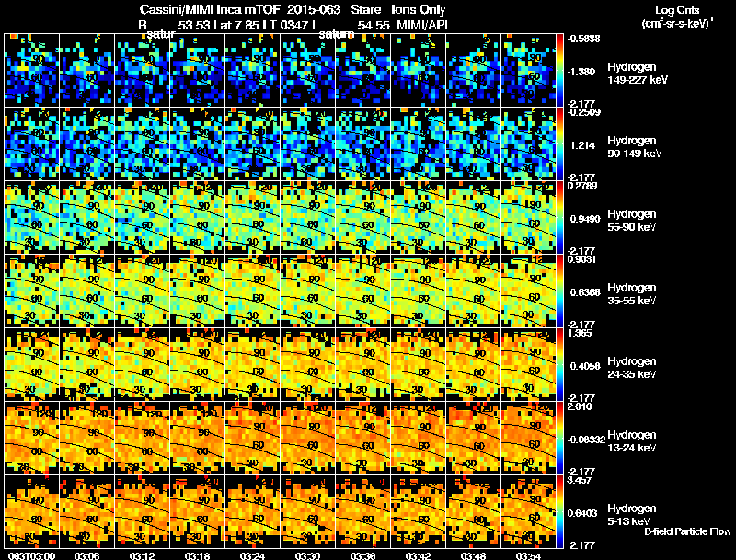
Task: Click the '03:30' time axis label
Action: (307, 556)
